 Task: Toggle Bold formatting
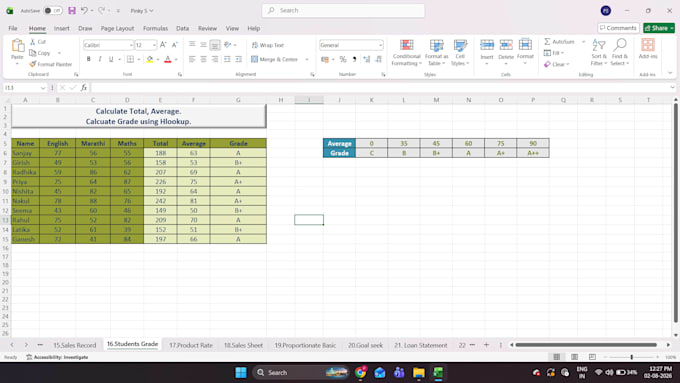point(88,59)
